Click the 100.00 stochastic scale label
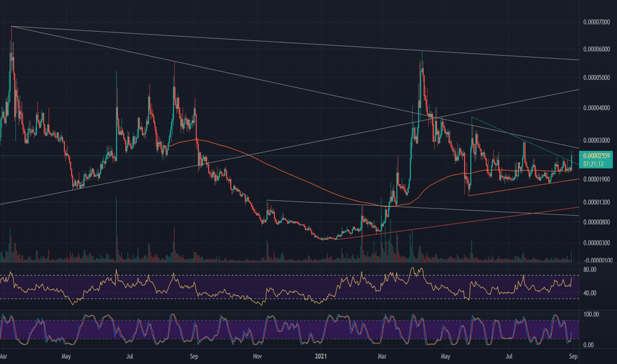Screen dimensions: 617x364 591,314
